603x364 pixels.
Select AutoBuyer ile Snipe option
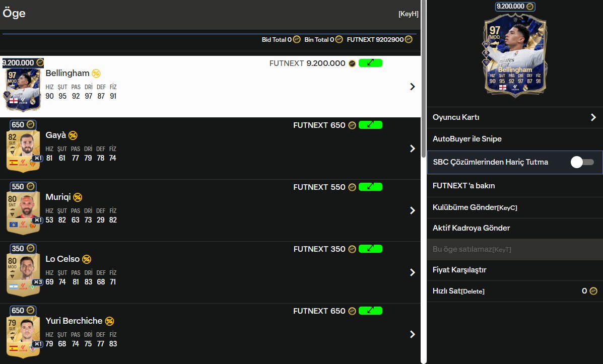[x=515, y=139]
